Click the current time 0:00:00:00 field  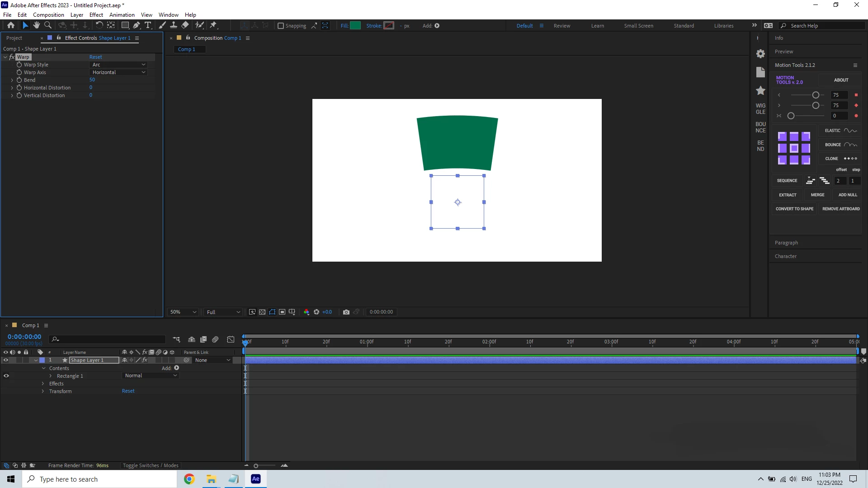click(24, 337)
